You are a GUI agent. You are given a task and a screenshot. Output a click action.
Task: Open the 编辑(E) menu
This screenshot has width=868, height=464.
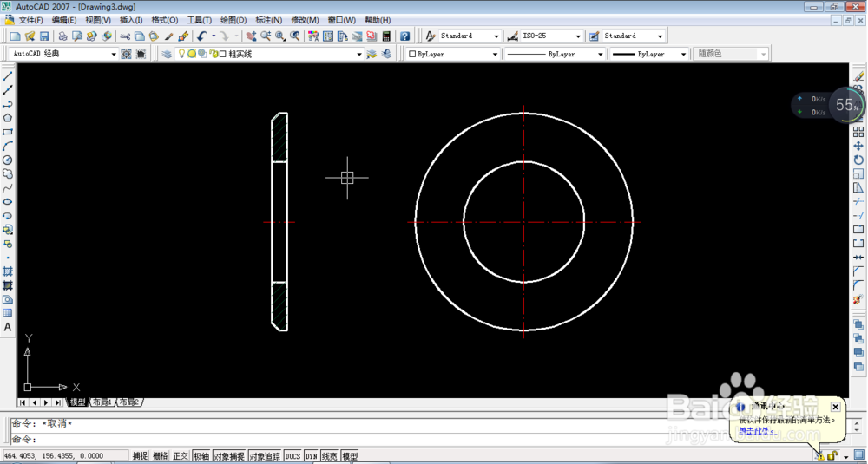click(x=64, y=20)
